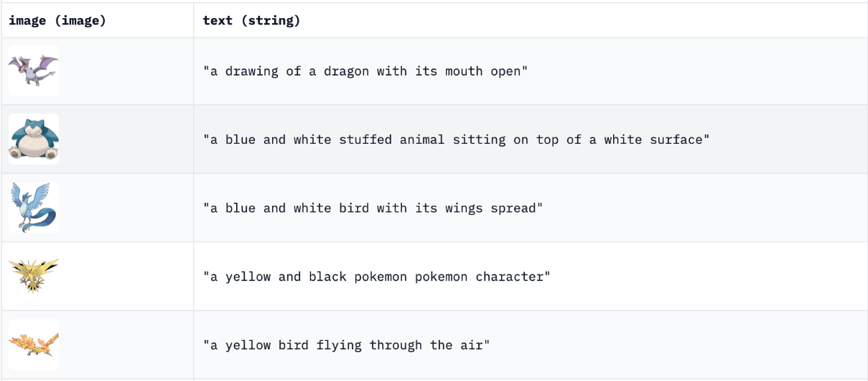Click the word "dragon" in the first caption
This screenshot has width=868, height=381.
(347, 71)
